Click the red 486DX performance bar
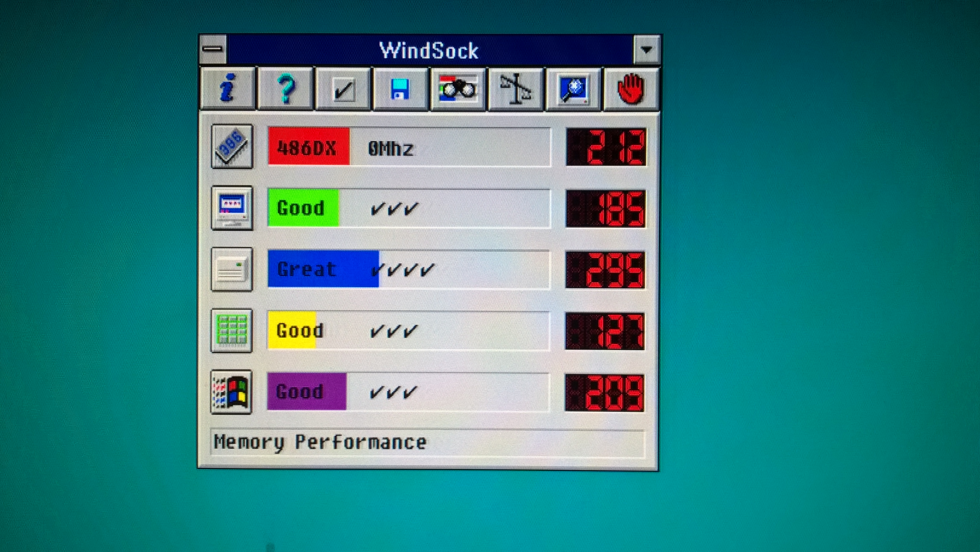 point(309,147)
